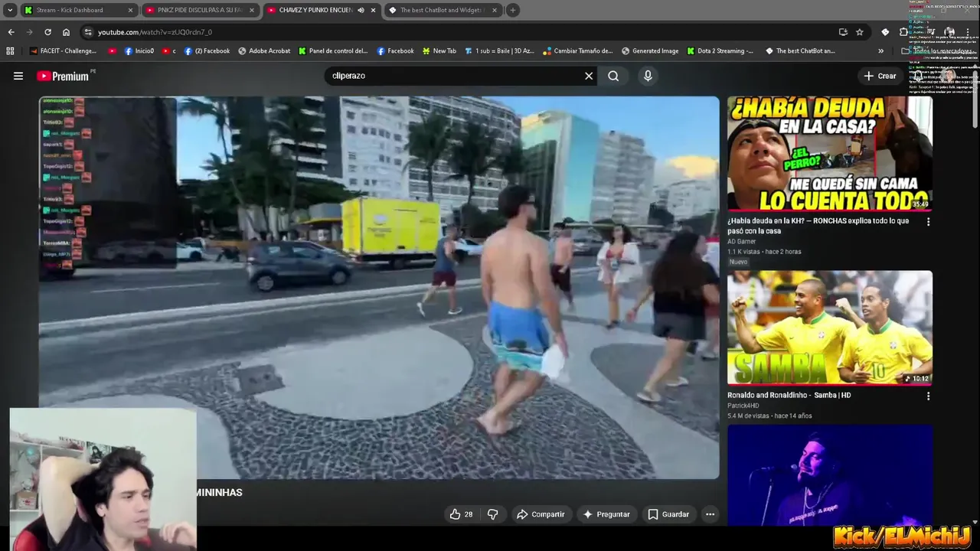Viewport: 980px width, 551px height.
Task: Open the title ¿Había deuda en la KH? link
Action: tap(818, 226)
